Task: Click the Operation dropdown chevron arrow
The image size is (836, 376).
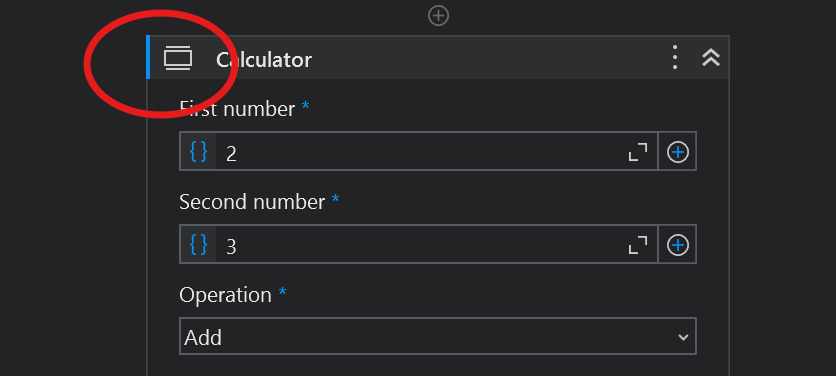Action: coord(683,337)
